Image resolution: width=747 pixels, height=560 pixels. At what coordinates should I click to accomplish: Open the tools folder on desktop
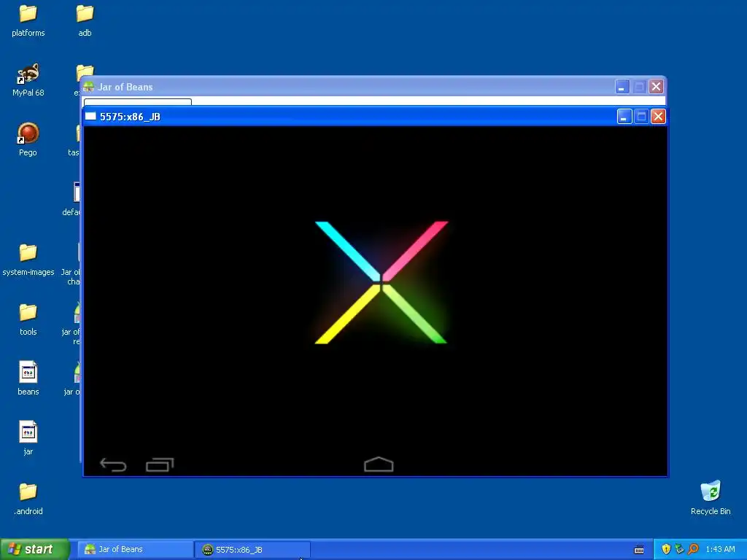tap(28, 319)
